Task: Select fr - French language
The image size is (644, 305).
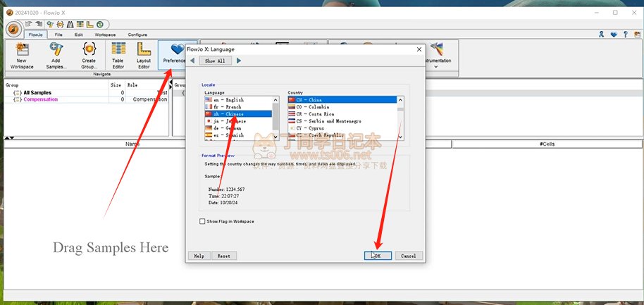Action: coord(238,107)
